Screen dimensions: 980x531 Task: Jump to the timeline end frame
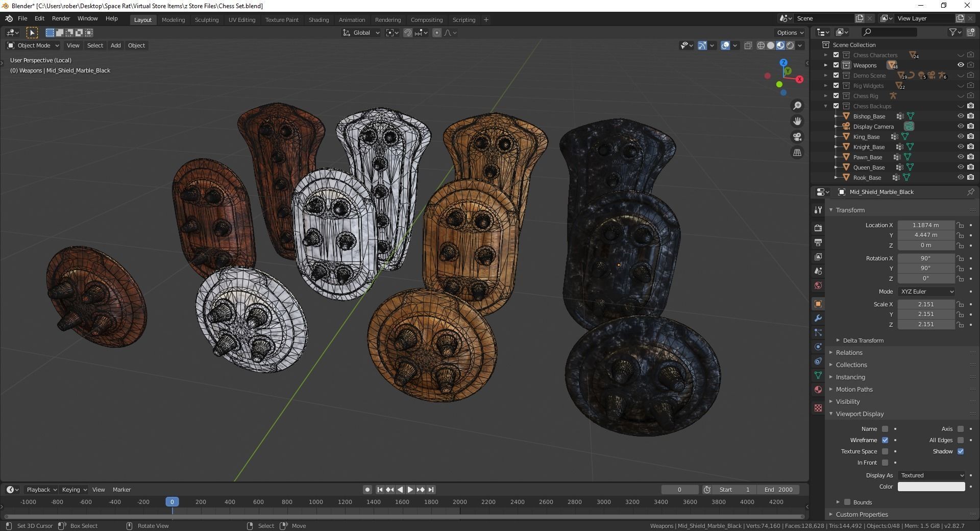pyautogui.click(x=431, y=490)
